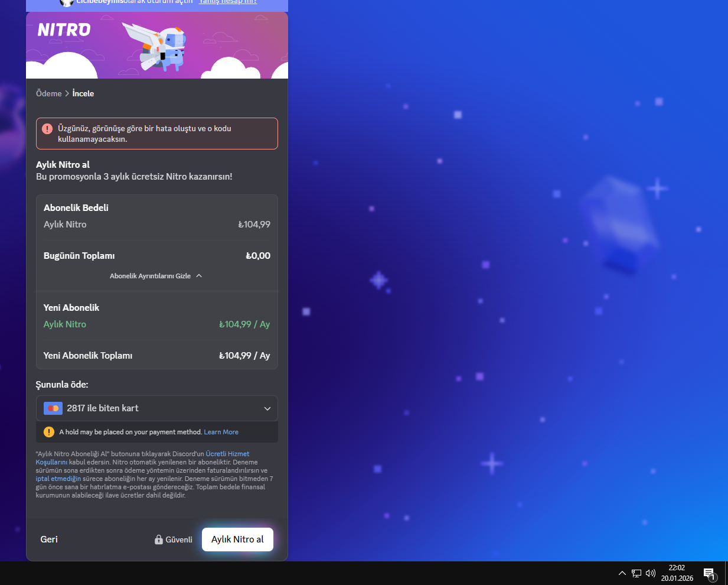Click the red error exclamation icon

47,128
